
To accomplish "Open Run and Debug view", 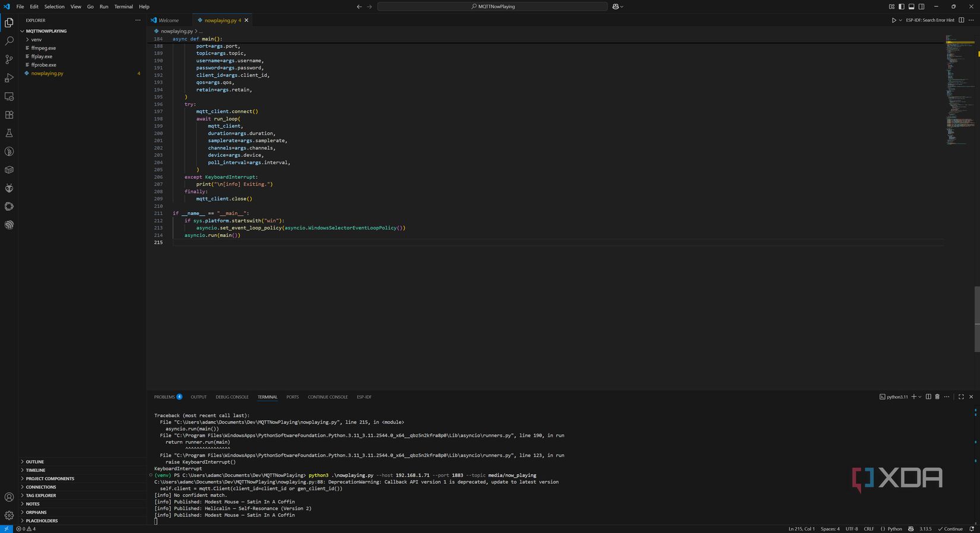I will [9, 78].
